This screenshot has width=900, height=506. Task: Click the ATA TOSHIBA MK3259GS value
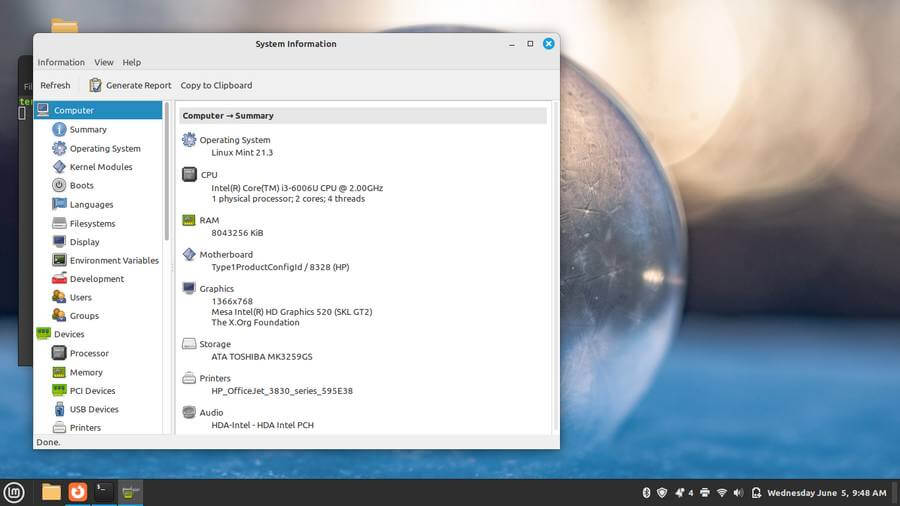(x=262, y=356)
